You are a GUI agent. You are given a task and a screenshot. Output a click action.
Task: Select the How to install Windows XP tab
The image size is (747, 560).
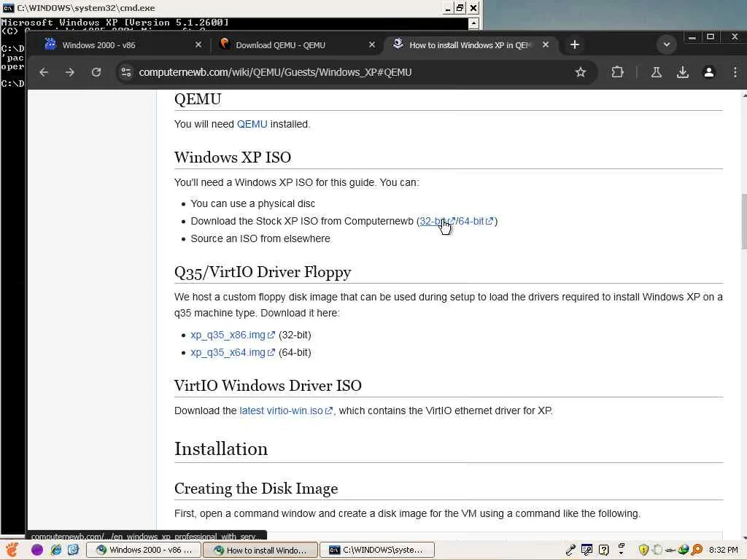pyautogui.click(x=469, y=44)
